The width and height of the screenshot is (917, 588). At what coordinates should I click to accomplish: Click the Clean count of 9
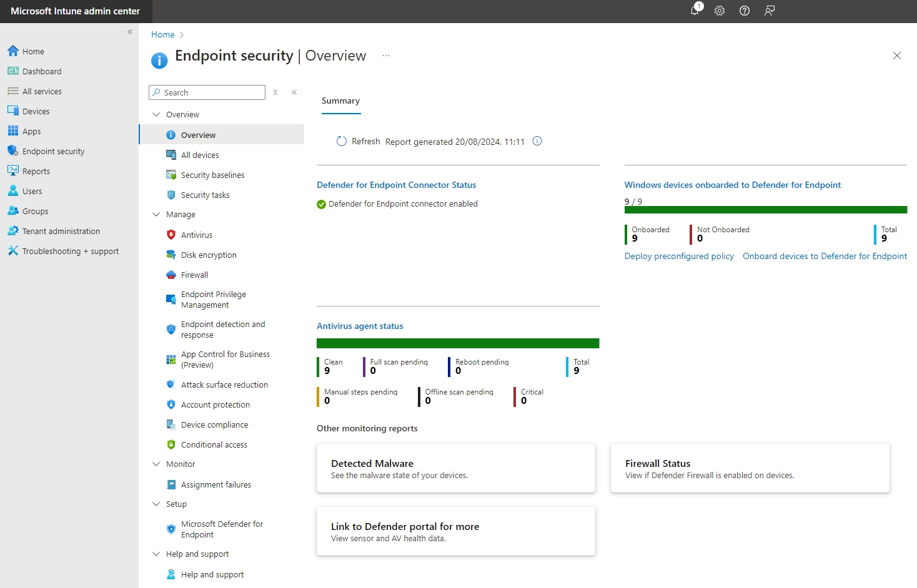pos(327,371)
